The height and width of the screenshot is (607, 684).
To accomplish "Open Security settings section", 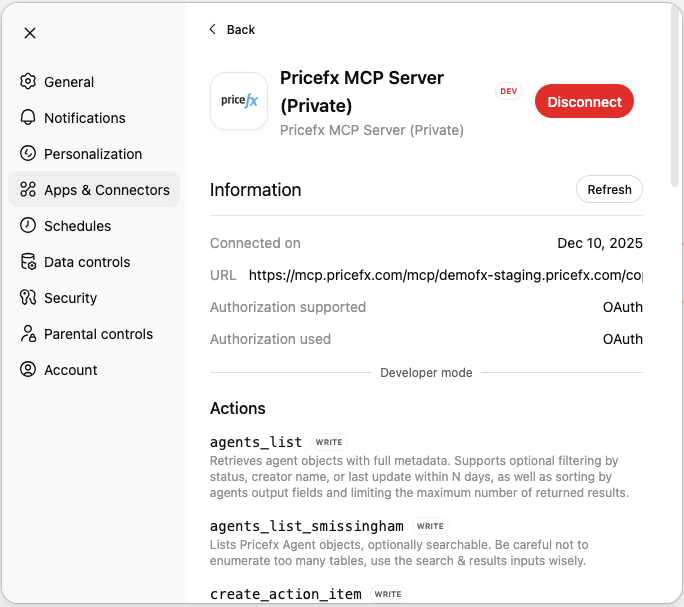I will pyautogui.click(x=94, y=298).
